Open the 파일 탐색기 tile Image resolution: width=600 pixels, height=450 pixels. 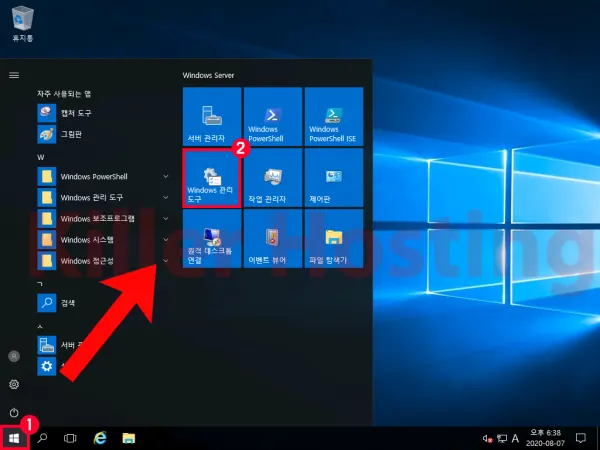[x=334, y=238]
